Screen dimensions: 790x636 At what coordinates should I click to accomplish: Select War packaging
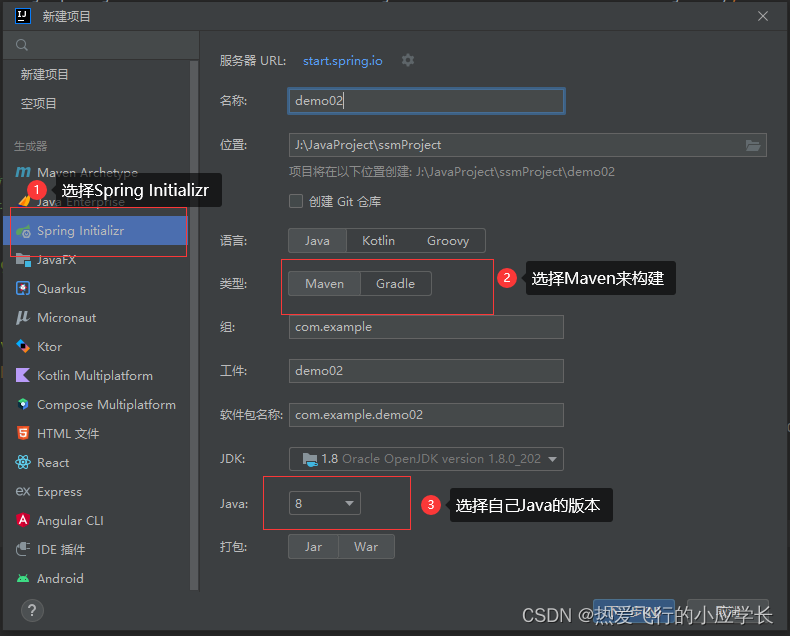[366, 547]
